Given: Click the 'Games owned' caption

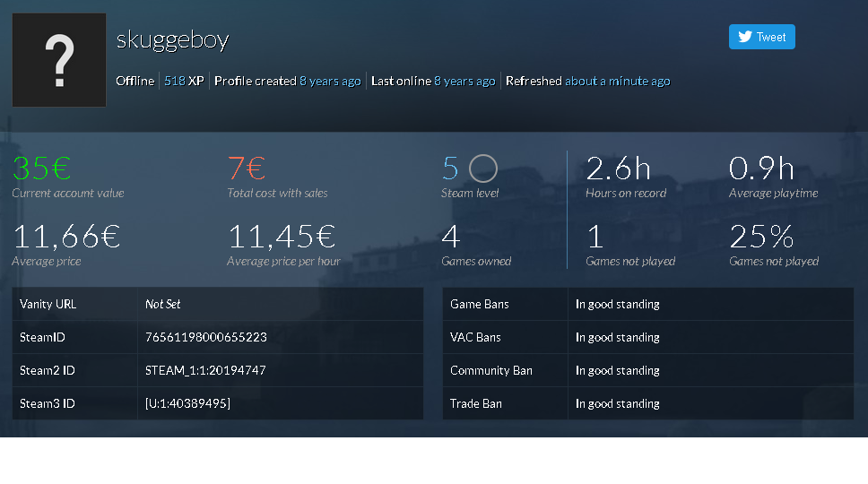Looking at the screenshot, I should (476, 261).
